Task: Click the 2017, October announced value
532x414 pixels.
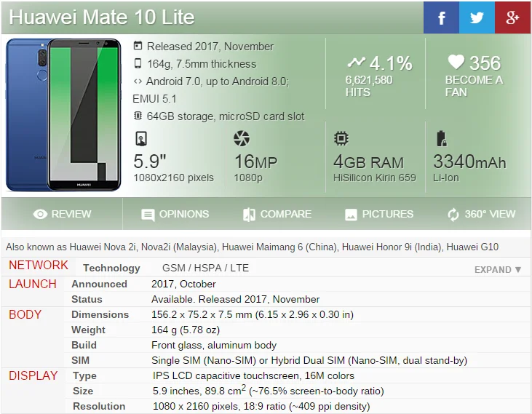Action: (183, 284)
